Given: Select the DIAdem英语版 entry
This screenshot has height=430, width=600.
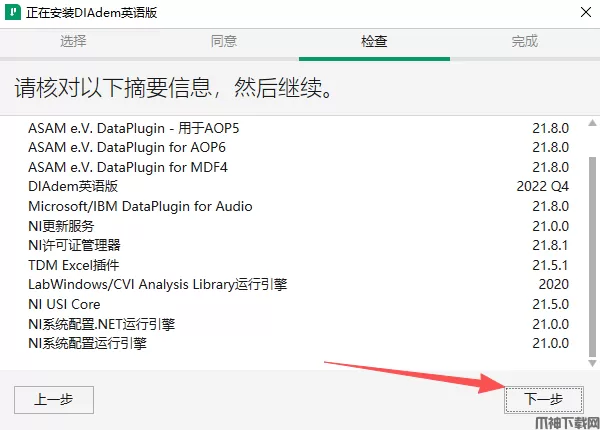Looking at the screenshot, I should click(x=298, y=187).
